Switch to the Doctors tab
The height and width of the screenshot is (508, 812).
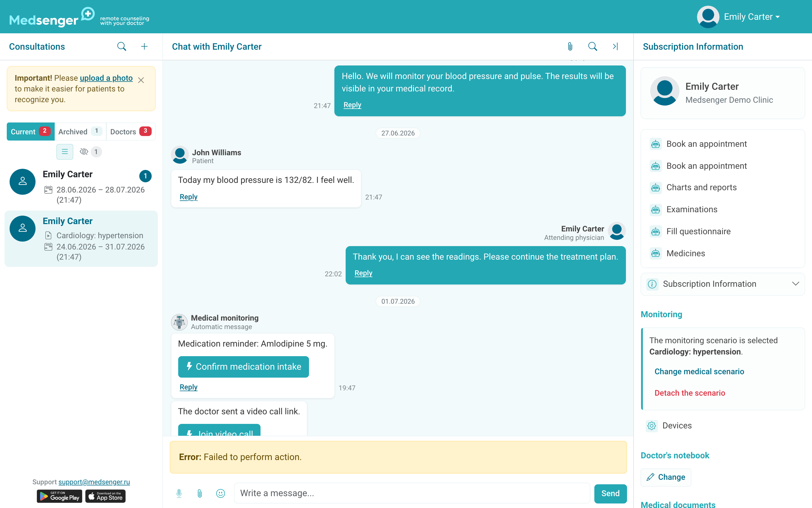(x=131, y=131)
